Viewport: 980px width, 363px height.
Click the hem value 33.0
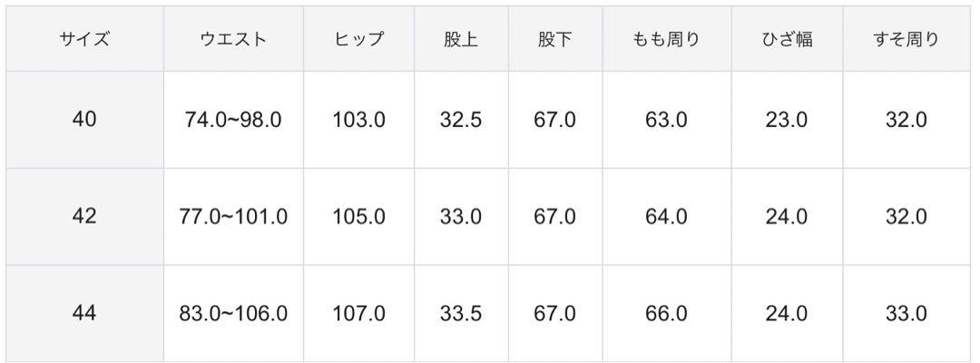click(906, 313)
